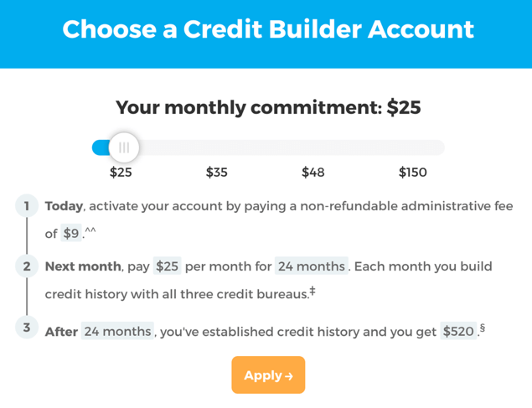Open the ^^ footnote next to the $9 fee
Viewport: 532px width, 408px height.
click(90, 232)
